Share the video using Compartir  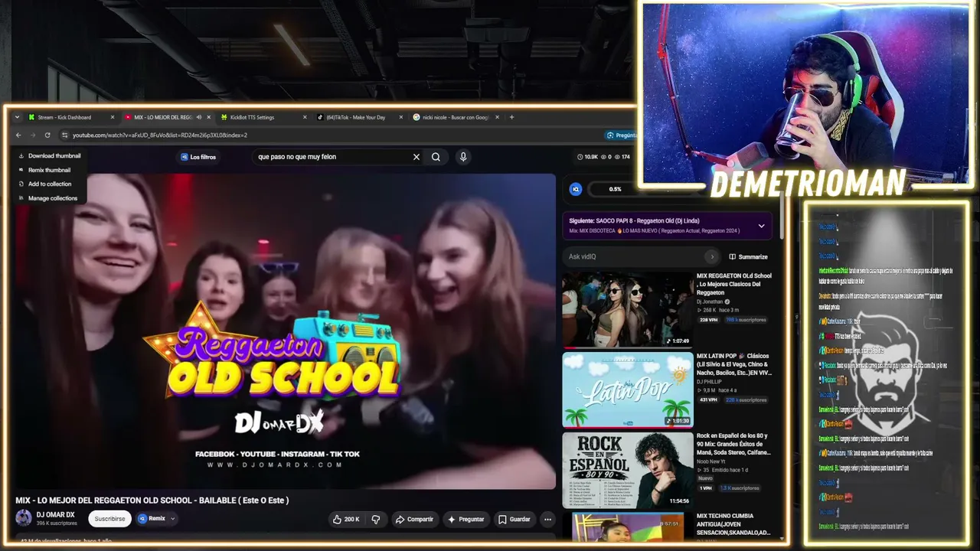[414, 520]
